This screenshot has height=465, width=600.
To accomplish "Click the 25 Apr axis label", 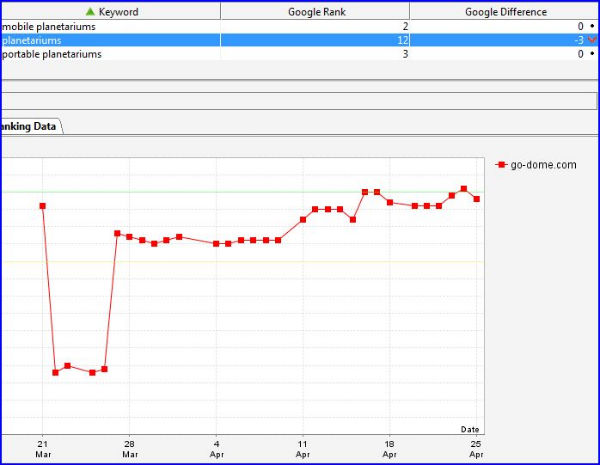I will tap(476, 449).
